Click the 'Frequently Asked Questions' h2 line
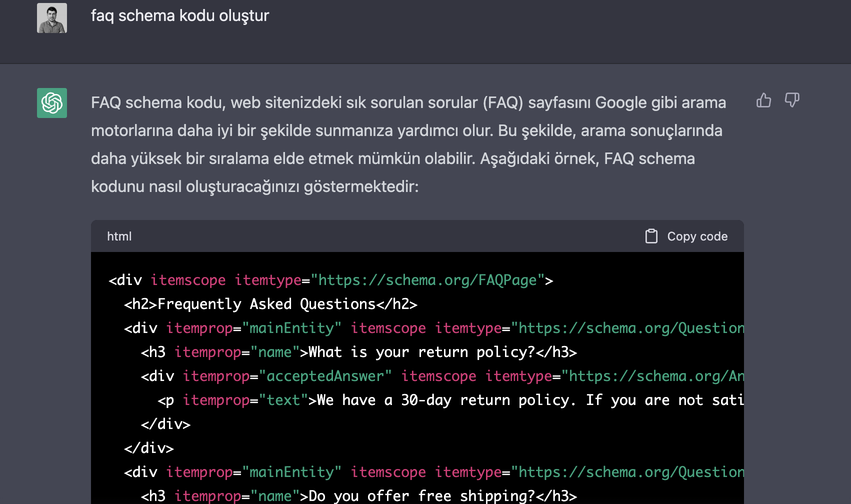 coord(270,304)
